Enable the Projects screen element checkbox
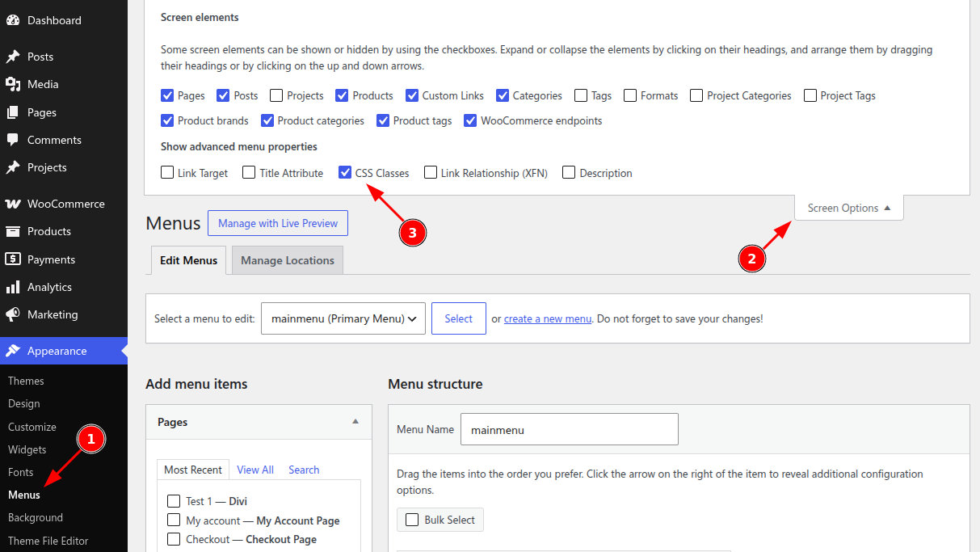The width and height of the screenshot is (980, 552). coord(276,95)
